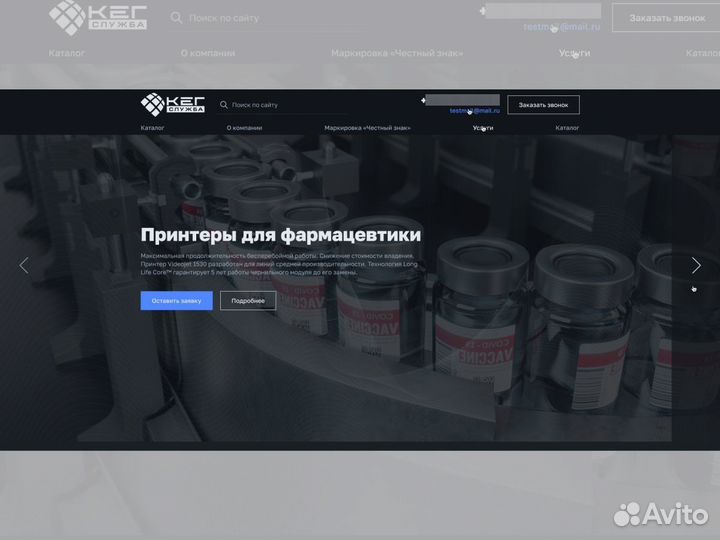Click the magnifier icon in the dark inner header

pyautogui.click(x=223, y=104)
